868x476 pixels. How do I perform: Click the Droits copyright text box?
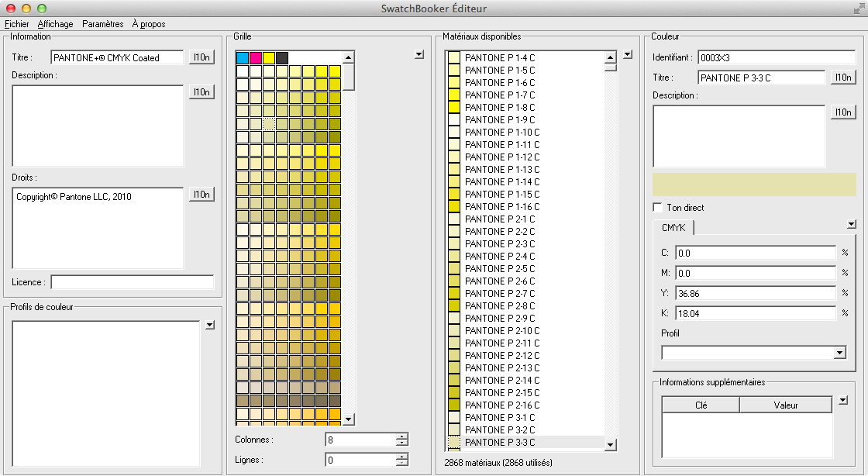click(x=98, y=228)
